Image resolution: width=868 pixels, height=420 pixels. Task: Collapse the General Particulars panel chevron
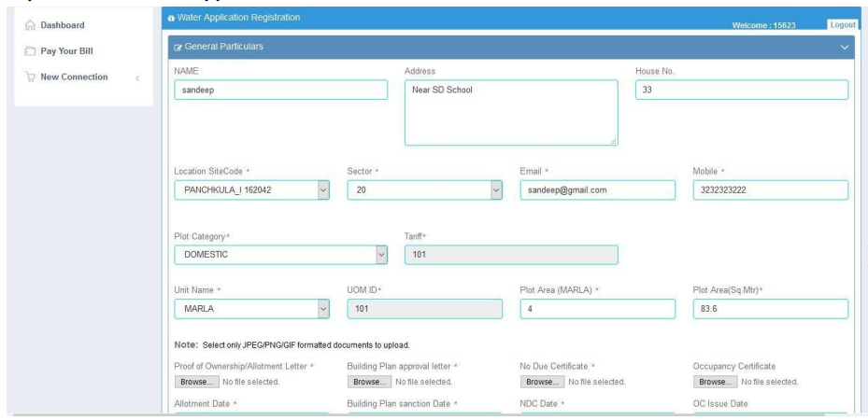(x=846, y=47)
